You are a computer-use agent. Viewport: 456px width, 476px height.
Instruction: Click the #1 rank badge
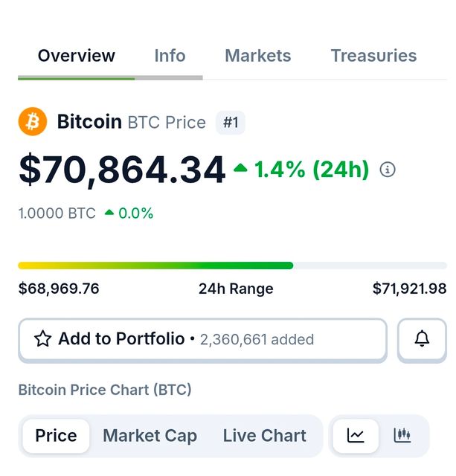point(231,122)
